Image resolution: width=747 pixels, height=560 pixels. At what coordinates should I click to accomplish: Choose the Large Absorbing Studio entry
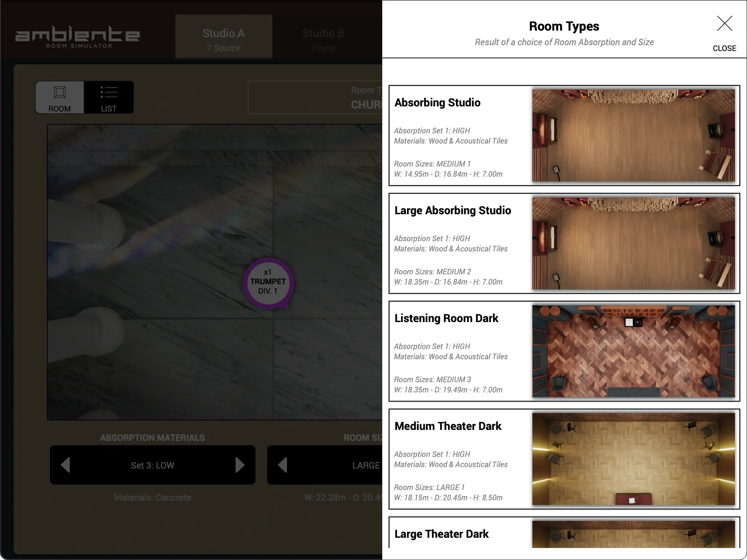tap(564, 244)
